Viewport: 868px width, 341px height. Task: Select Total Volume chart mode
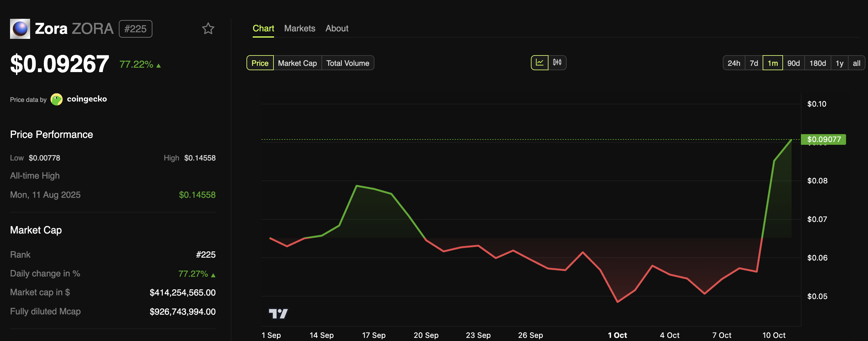click(347, 63)
